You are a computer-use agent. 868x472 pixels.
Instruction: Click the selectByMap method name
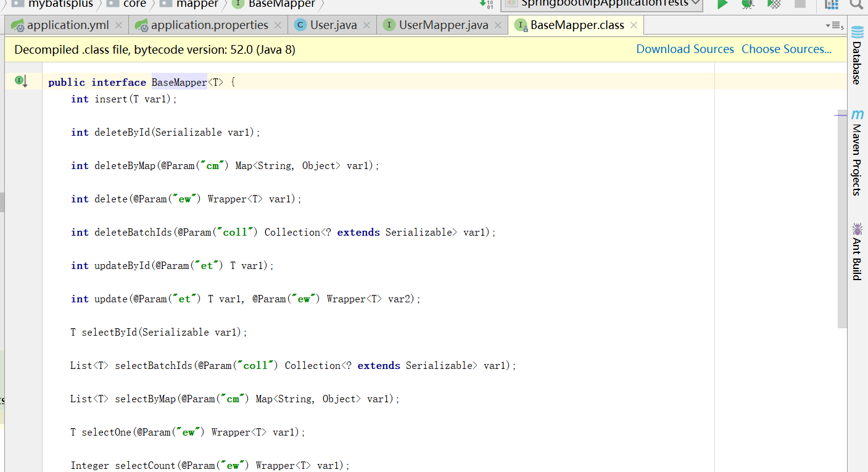[145, 399]
